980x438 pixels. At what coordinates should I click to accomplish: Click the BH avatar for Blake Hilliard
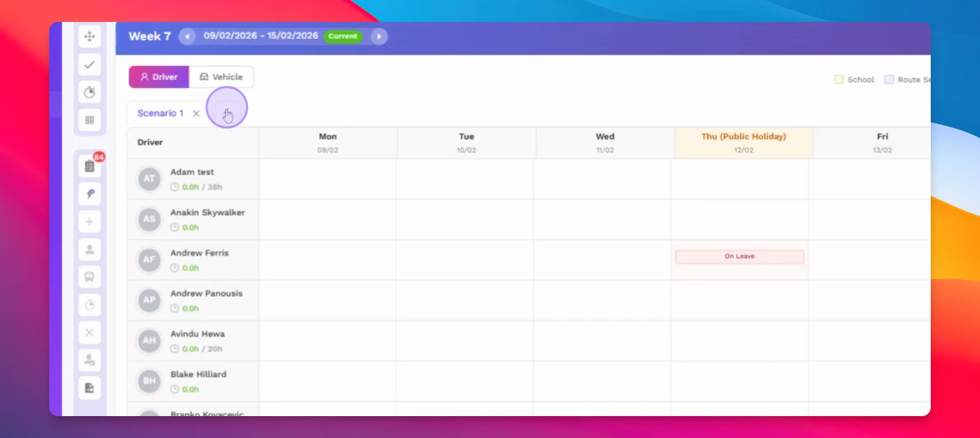pyautogui.click(x=149, y=381)
